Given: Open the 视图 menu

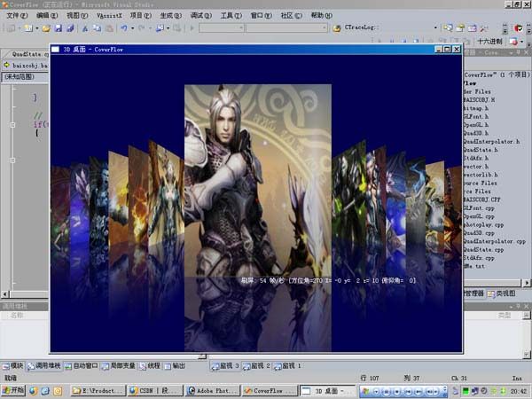Looking at the screenshot, I should [77, 15].
